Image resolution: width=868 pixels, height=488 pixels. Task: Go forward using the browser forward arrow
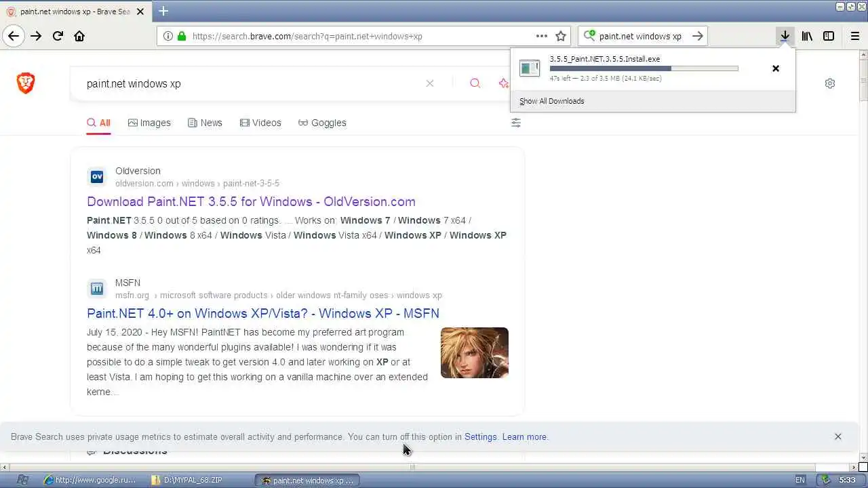(x=36, y=36)
